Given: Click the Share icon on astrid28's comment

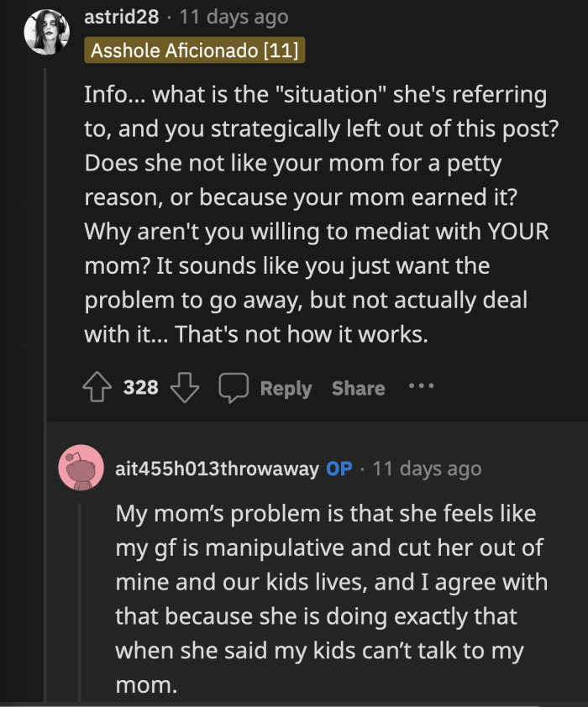Looking at the screenshot, I should point(358,387).
